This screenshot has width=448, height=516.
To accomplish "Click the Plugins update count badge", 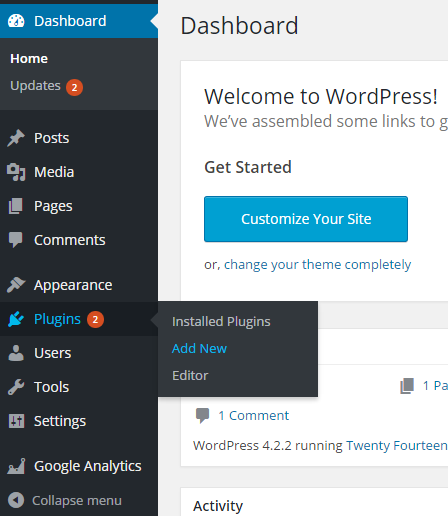I will 95,320.
